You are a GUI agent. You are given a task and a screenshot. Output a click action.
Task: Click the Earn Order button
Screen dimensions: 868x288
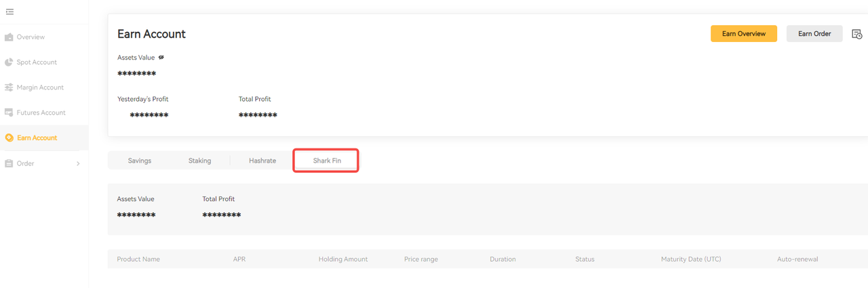click(x=814, y=34)
